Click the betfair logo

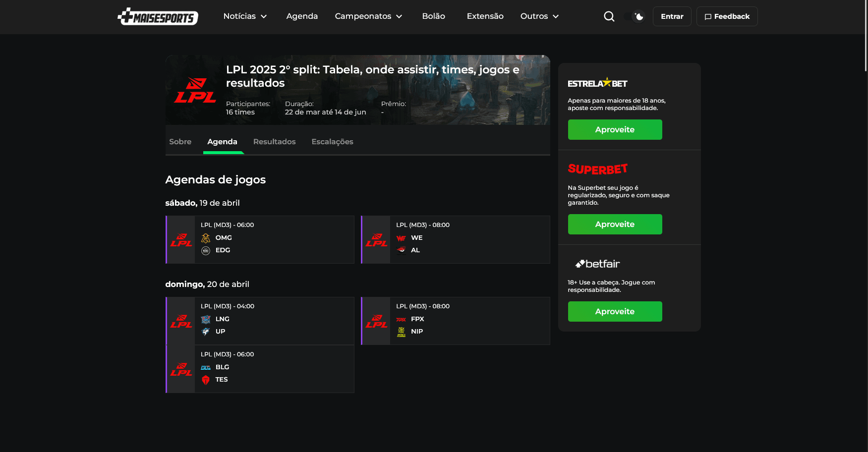coord(597,264)
